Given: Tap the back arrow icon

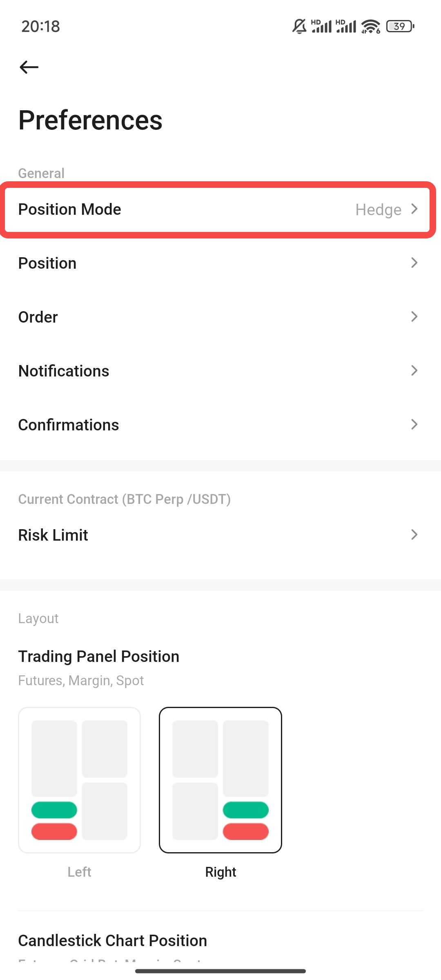Looking at the screenshot, I should coord(29,67).
